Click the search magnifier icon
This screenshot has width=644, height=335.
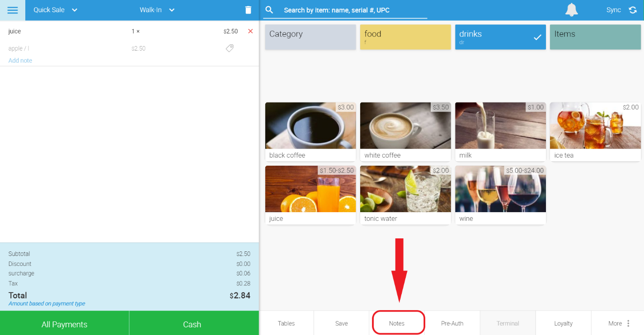(269, 9)
